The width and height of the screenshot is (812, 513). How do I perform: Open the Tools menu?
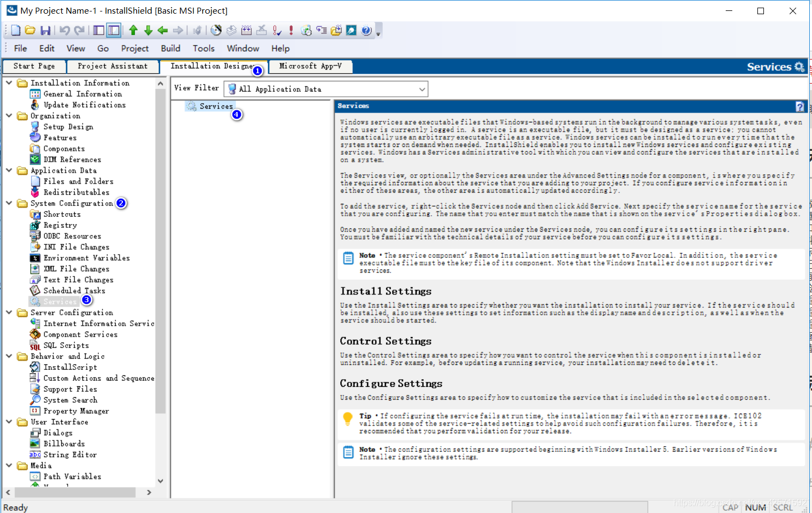204,48
